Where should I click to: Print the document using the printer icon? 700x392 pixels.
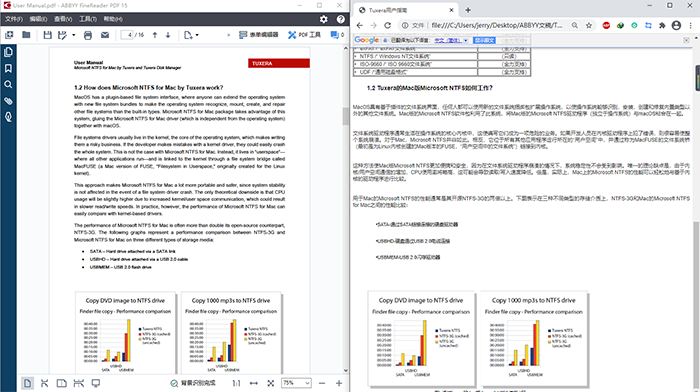88,35
